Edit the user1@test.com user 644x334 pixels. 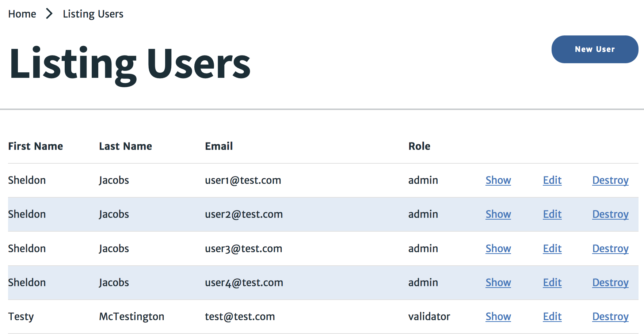pos(552,180)
